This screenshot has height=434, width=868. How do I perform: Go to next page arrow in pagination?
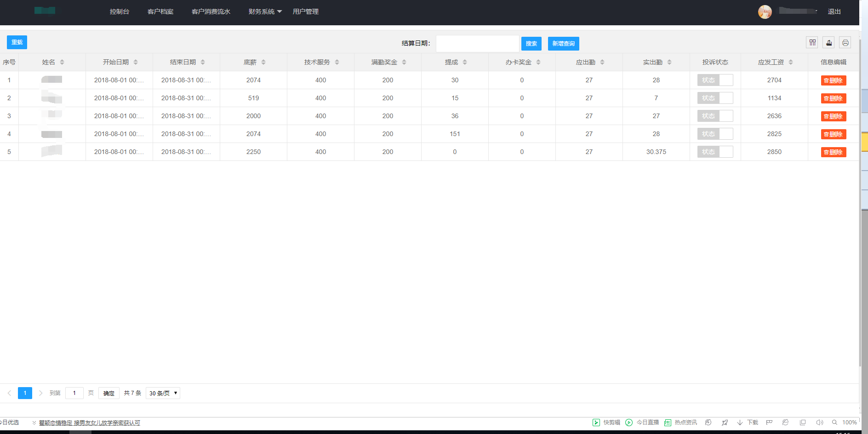(40, 393)
